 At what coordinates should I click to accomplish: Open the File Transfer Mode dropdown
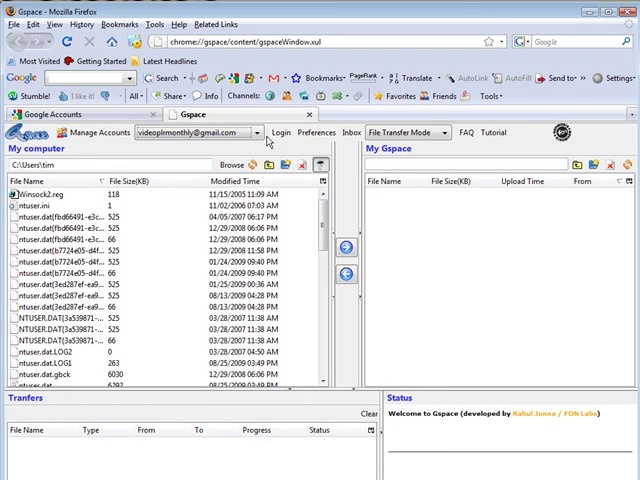click(x=445, y=133)
